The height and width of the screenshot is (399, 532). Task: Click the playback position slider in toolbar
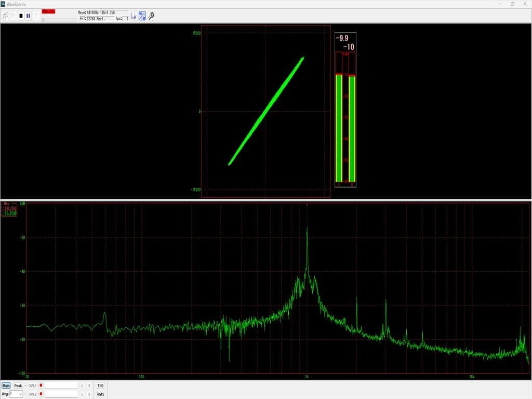coord(58,19)
